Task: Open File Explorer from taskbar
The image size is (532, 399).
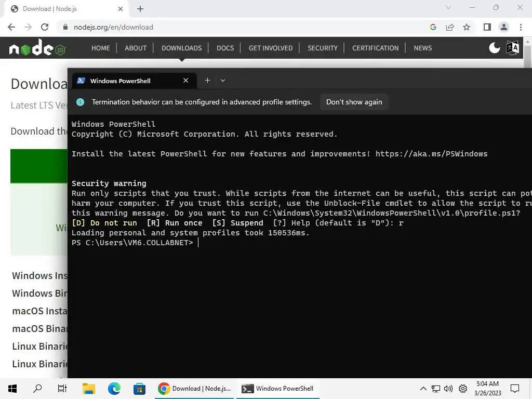Action: click(x=89, y=389)
